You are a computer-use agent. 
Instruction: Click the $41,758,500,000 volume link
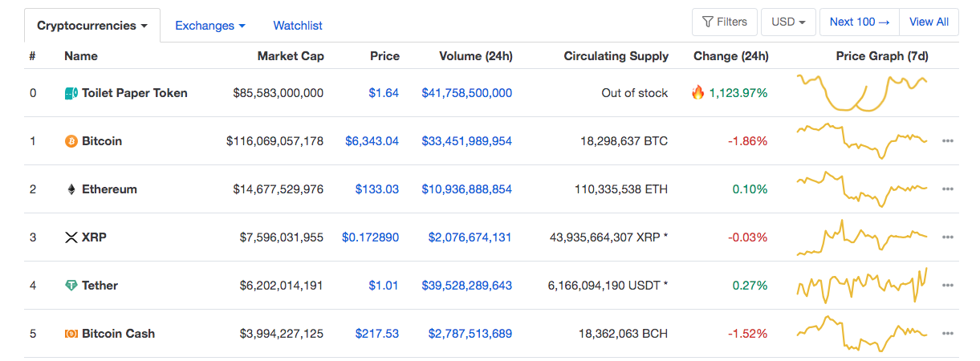[x=466, y=93]
